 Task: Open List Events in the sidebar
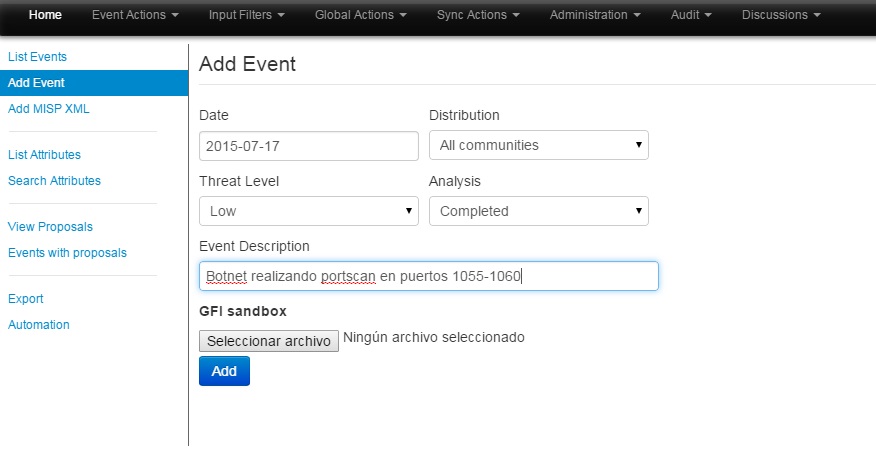(37, 57)
